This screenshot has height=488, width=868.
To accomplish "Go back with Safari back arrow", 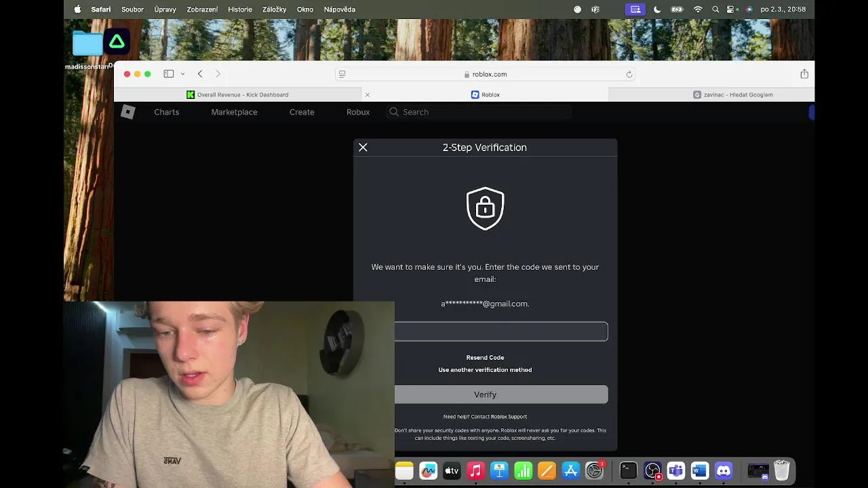I will pos(200,74).
